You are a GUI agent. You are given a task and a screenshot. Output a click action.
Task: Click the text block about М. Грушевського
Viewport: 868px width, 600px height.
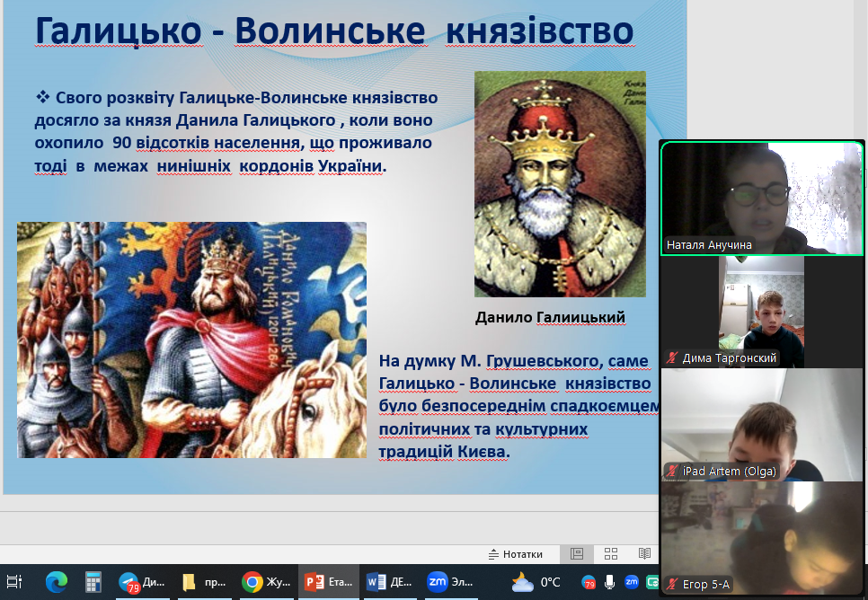click(x=519, y=406)
